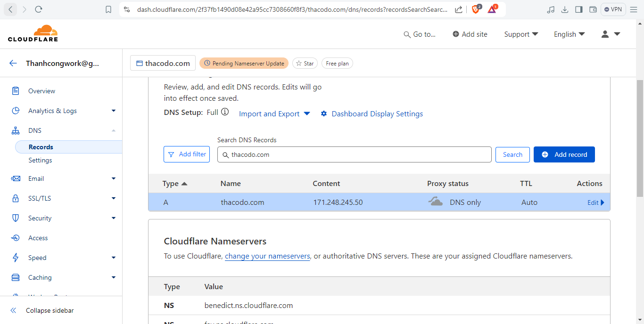
Task: Click Go to... search
Action: 420,34
